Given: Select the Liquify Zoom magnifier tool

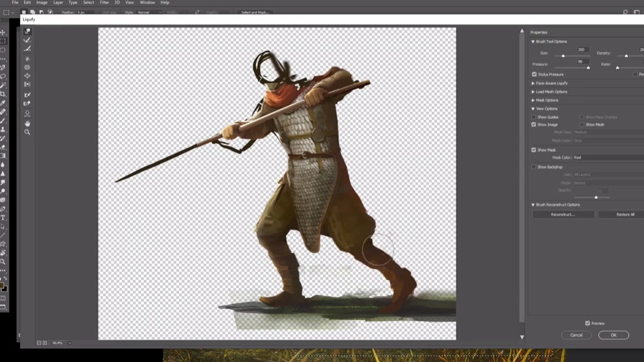Looking at the screenshot, I should 27,132.
